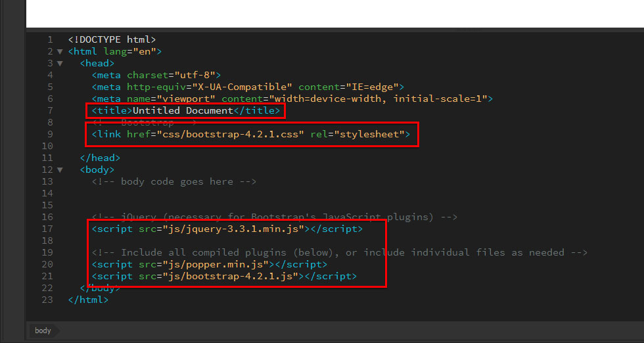Collapse the html tag fold arrow
This screenshot has width=644, height=343.
pos(60,52)
